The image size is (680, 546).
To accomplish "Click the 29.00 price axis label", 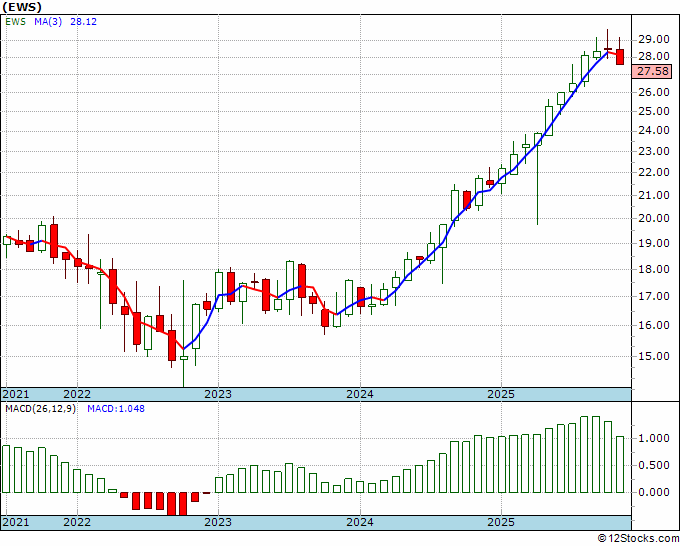I will pyautogui.click(x=654, y=39).
